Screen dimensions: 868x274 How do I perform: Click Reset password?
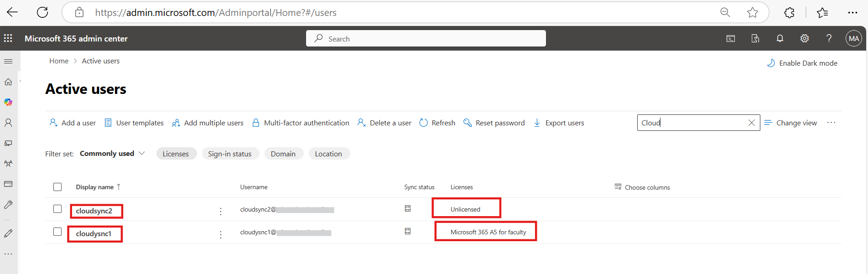pos(494,123)
